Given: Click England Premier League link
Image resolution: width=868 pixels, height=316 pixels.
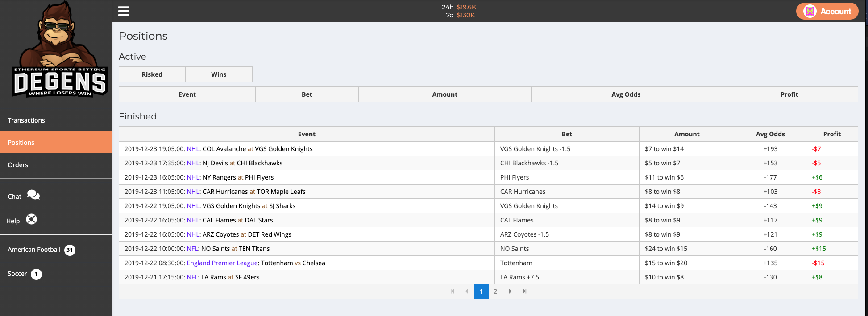Looking at the screenshot, I should click(222, 263).
